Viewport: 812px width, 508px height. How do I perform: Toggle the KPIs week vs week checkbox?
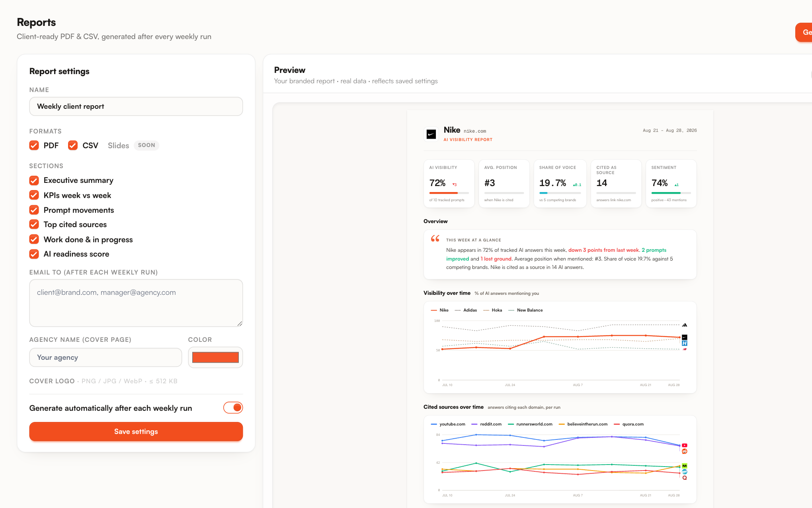click(x=34, y=195)
